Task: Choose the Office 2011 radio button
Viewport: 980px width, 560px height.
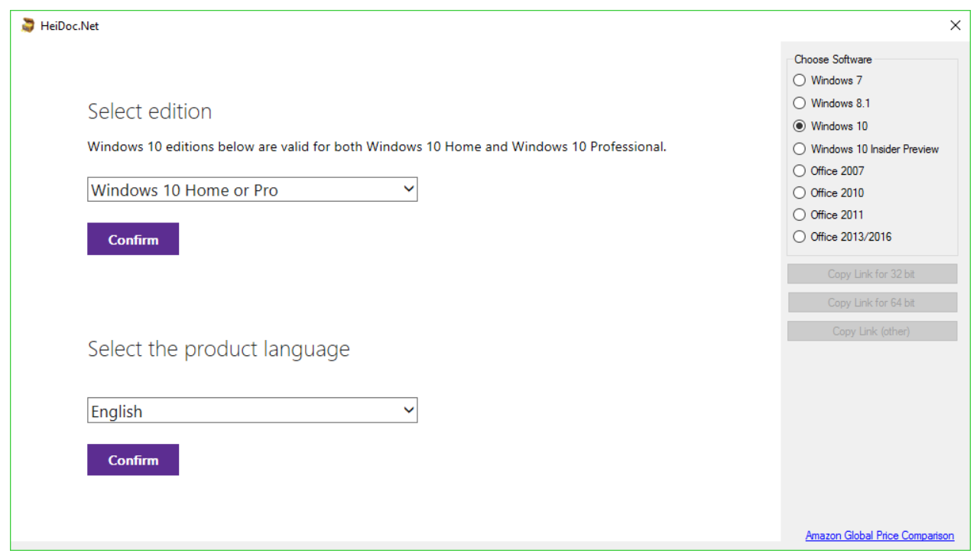Action: [800, 215]
